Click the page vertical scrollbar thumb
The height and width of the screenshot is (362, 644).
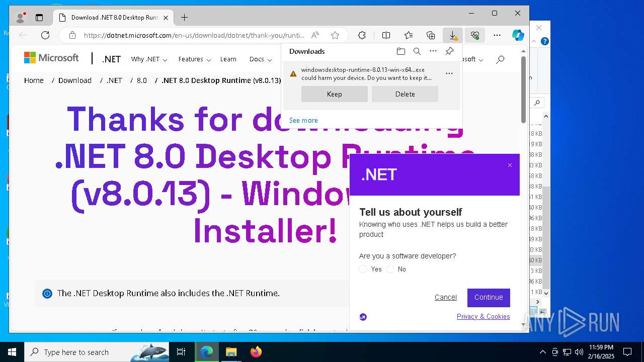[x=523, y=89]
